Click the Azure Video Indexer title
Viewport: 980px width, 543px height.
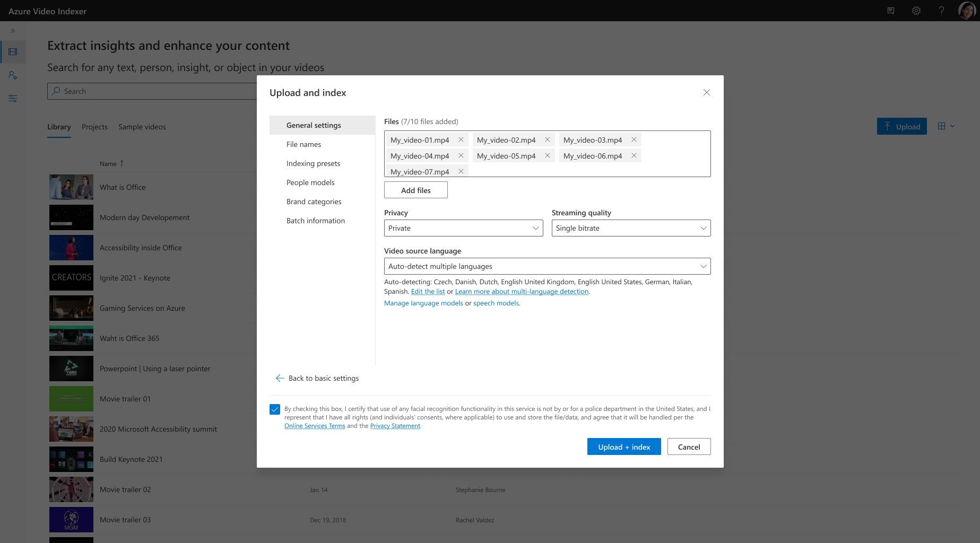tap(47, 11)
